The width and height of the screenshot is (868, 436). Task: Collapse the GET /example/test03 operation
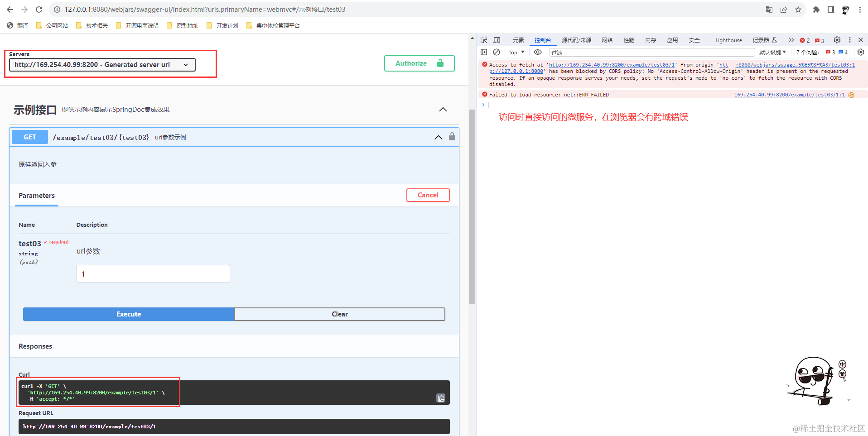pyautogui.click(x=439, y=137)
